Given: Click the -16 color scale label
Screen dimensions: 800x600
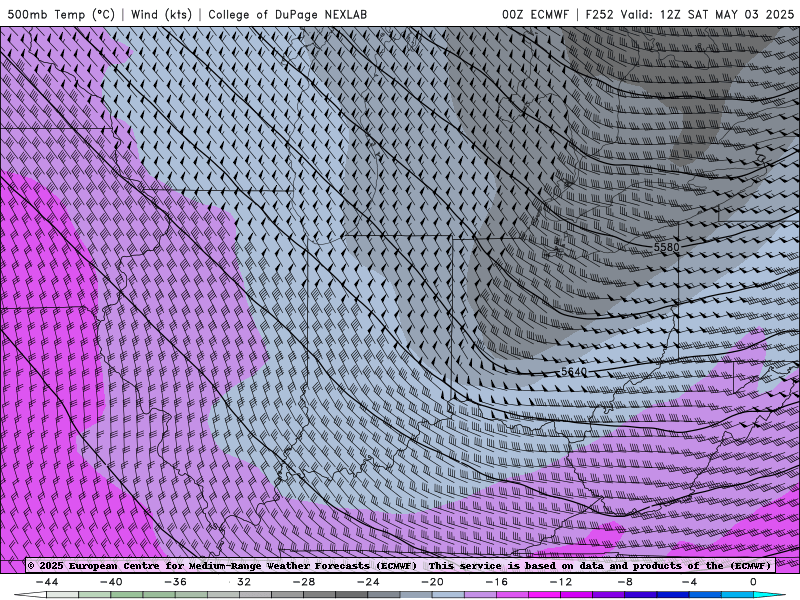Looking at the screenshot, I should pyautogui.click(x=496, y=582).
